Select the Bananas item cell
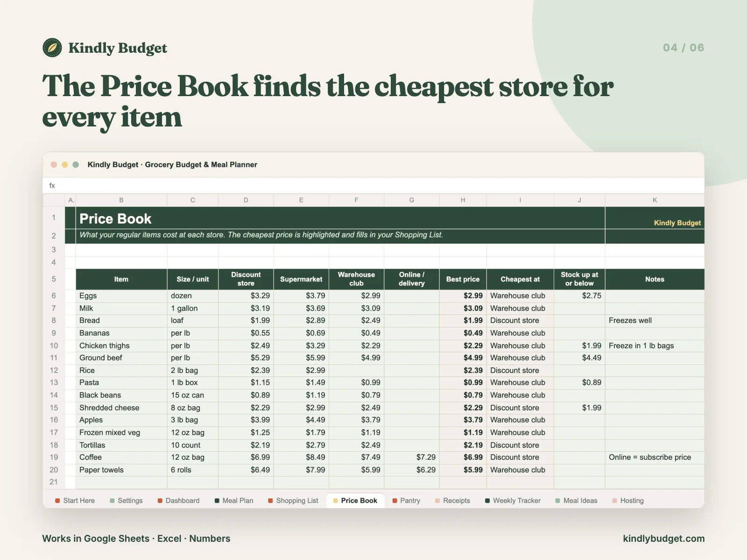The height and width of the screenshot is (560, 747). pos(121,333)
